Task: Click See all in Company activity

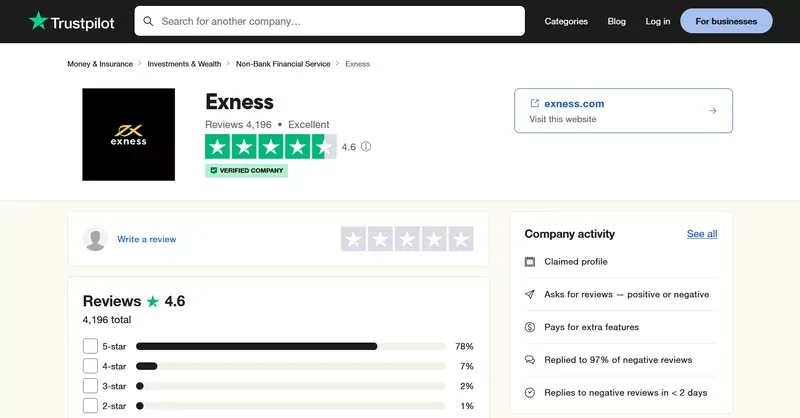Action: (x=702, y=234)
